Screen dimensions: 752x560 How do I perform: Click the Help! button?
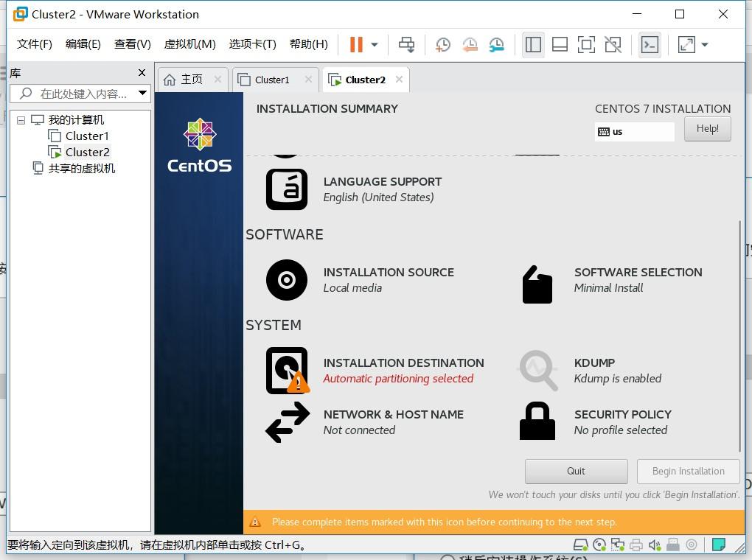click(708, 129)
